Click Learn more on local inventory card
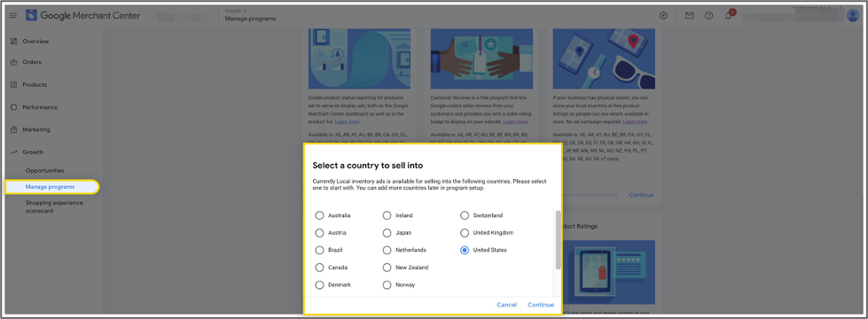 tap(635, 121)
